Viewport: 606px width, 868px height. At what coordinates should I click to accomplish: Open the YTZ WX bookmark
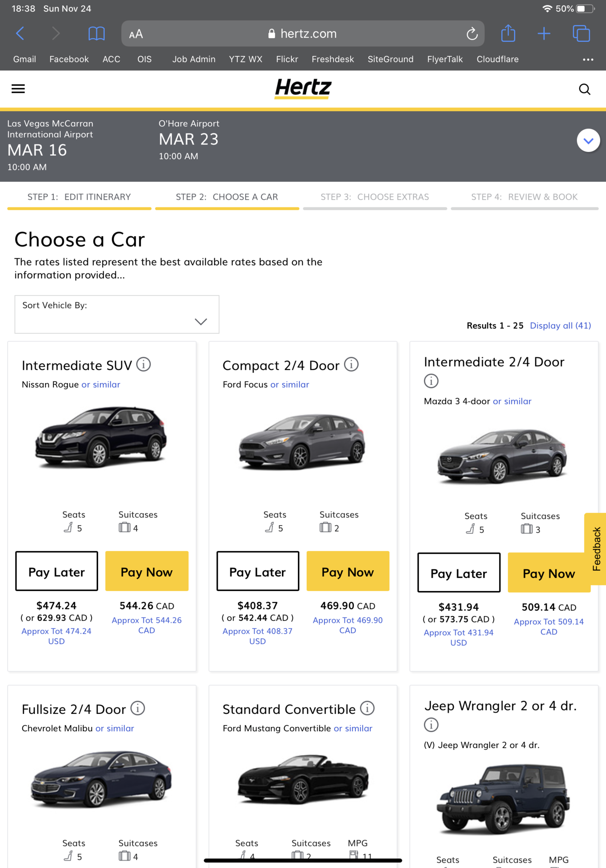click(246, 59)
